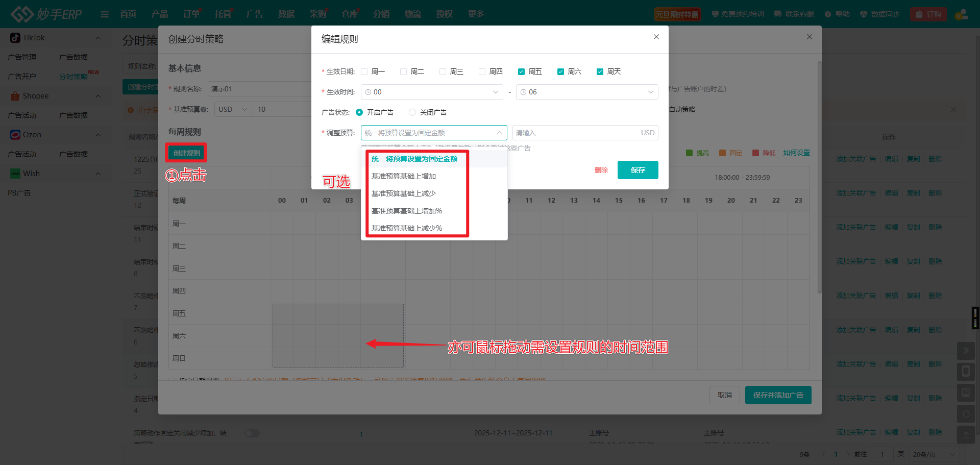Click clock icon in start time field
980x465 pixels.
point(368,92)
